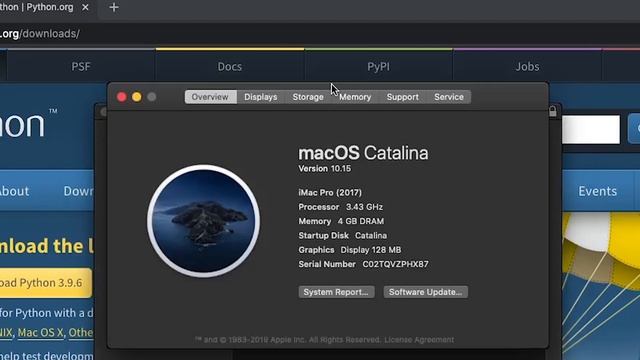Click the Software Update button

(425, 292)
